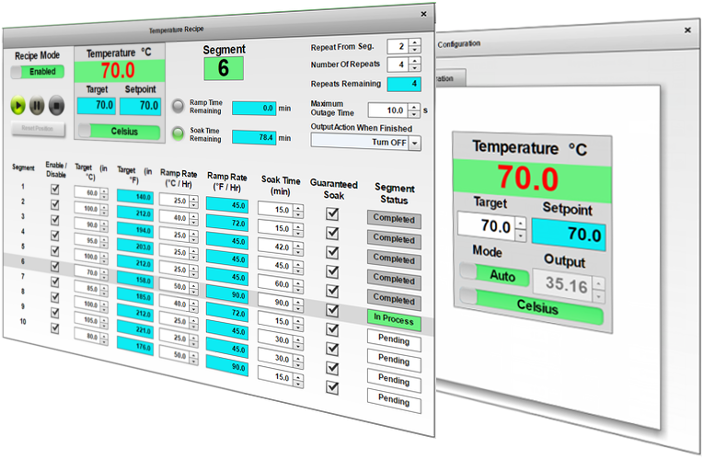Pause the running recipe
Image resolution: width=703 pixels, height=458 pixels.
(37, 105)
